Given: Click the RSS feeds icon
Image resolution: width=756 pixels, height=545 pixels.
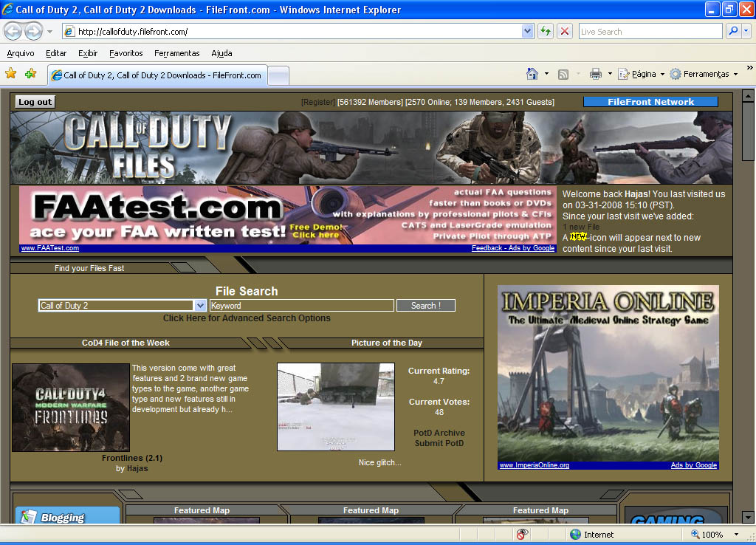Looking at the screenshot, I should [563, 74].
